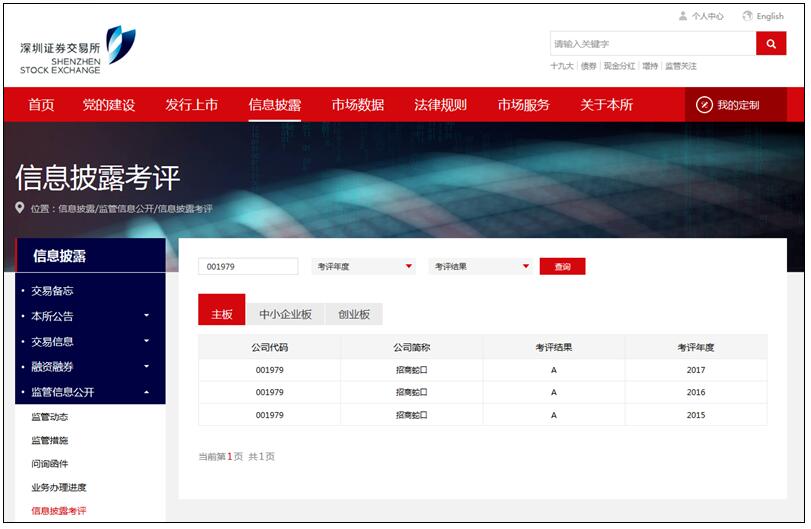The height and width of the screenshot is (529, 811).
Task: Click the 考评年度 column header
Action: 696,347
